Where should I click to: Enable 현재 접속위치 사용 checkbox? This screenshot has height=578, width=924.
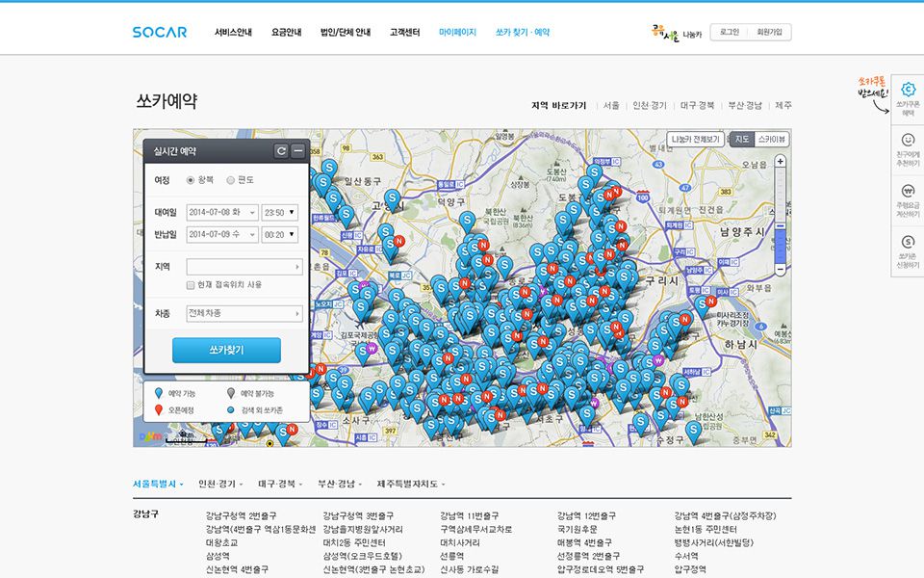(x=191, y=285)
